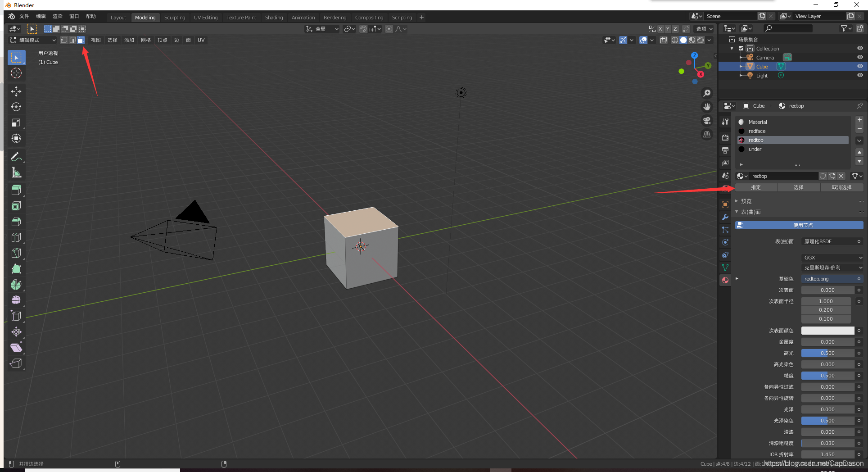Screen dimensions: 868x472
Task: Select the Move tool in left toolbar
Action: pyautogui.click(x=16, y=91)
